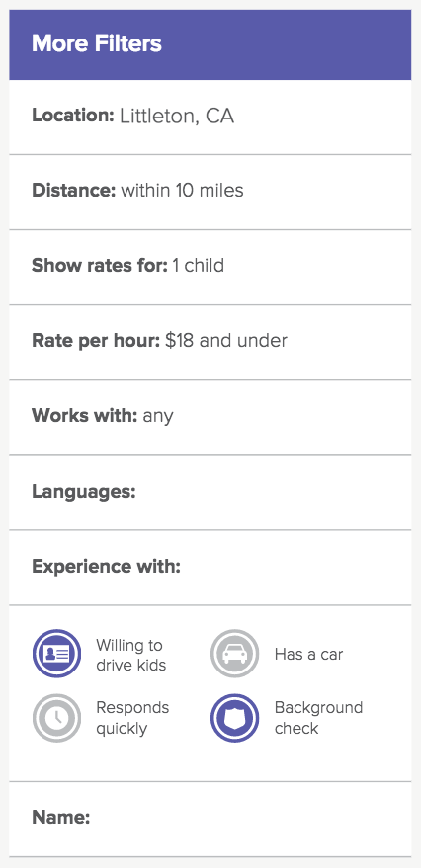Select the Willing to drive kids label
This screenshot has height=868, width=421.
130,655
